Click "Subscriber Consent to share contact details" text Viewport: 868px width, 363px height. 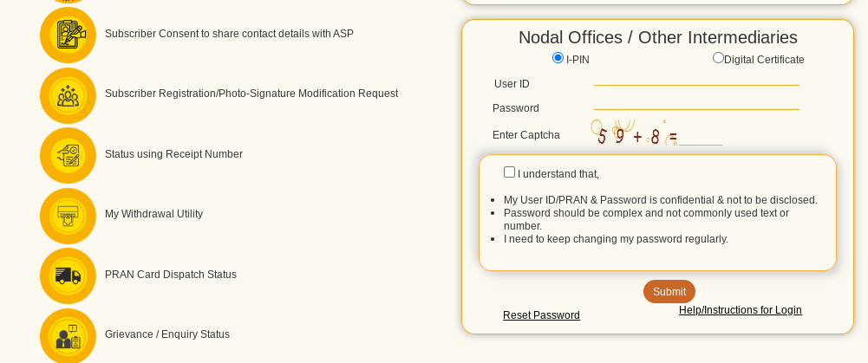click(229, 34)
